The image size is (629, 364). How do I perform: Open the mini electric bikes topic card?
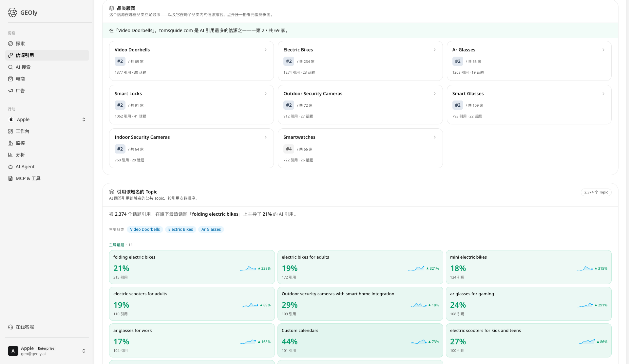[529, 267]
